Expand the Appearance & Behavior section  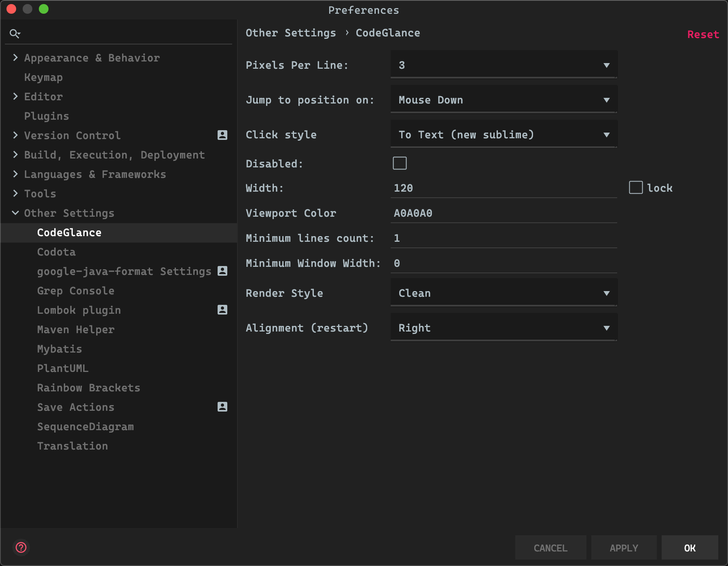click(x=15, y=58)
